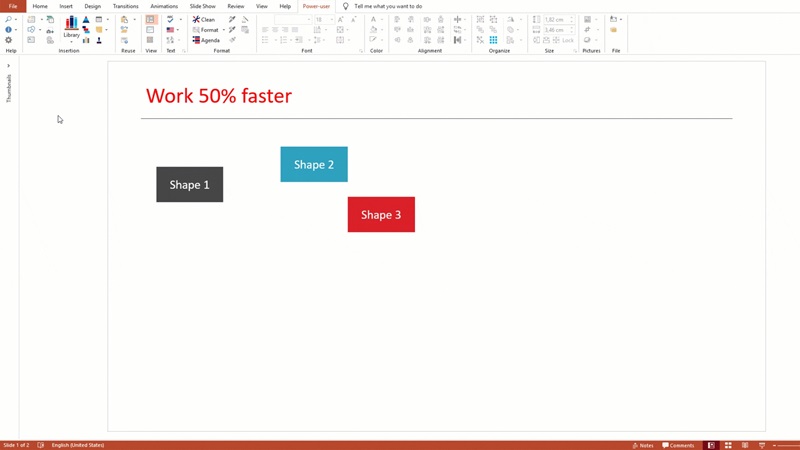Click English (United States) in status bar
The height and width of the screenshot is (450, 800).
[x=78, y=445]
